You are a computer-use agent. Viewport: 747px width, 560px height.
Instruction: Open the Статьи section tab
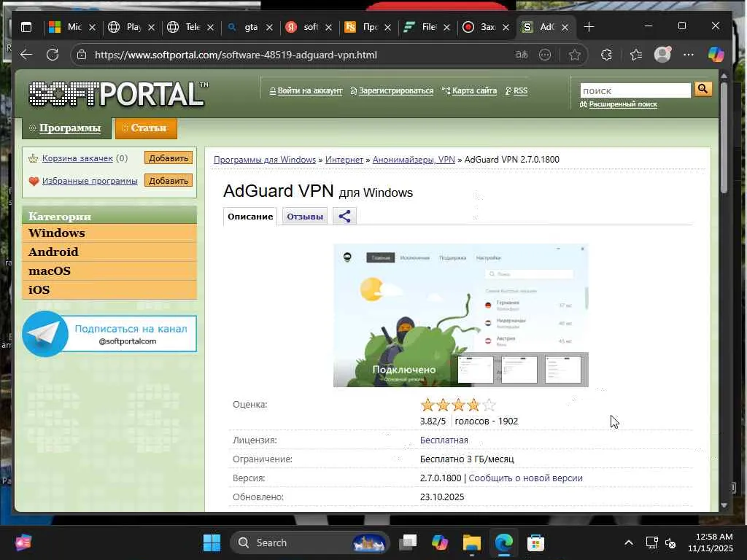[146, 128]
